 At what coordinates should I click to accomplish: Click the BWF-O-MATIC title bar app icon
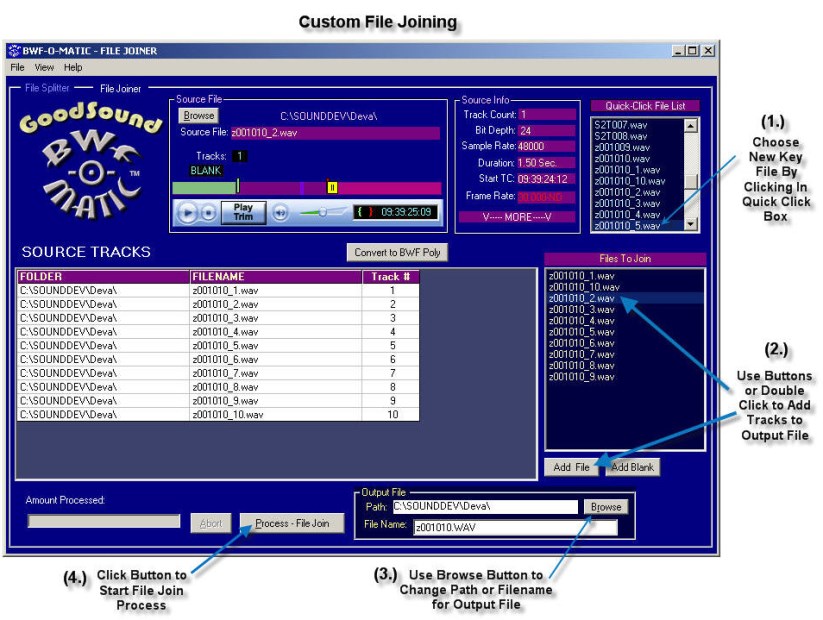(14, 50)
